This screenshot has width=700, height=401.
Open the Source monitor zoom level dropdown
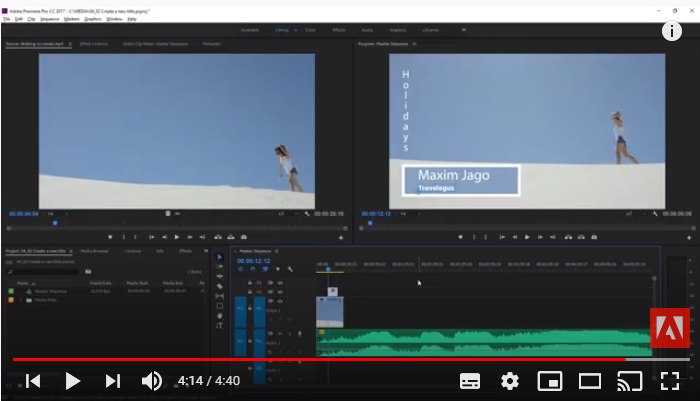pos(57,214)
